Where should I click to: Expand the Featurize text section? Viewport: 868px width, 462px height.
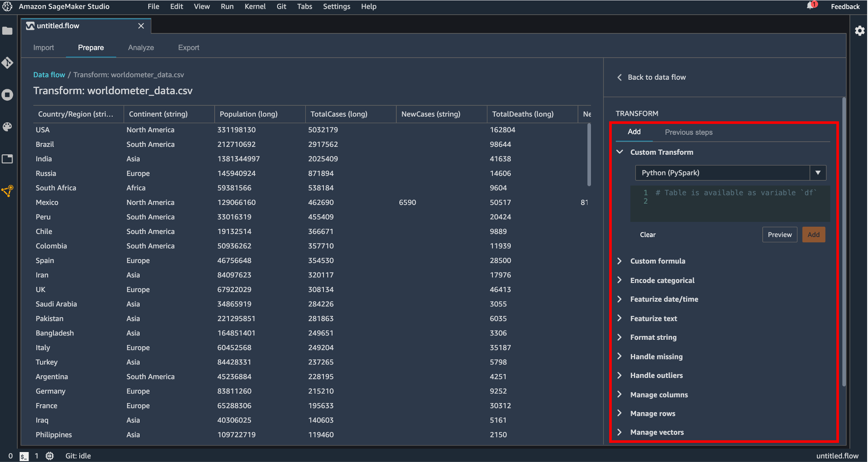click(x=620, y=319)
